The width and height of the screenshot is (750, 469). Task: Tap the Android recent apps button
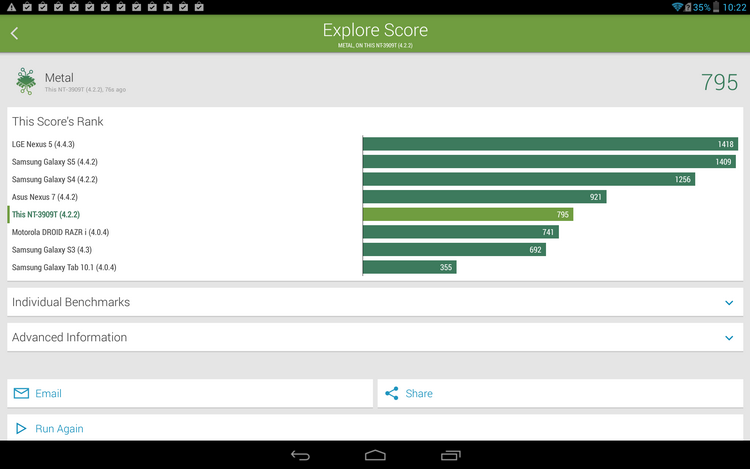click(451, 455)
